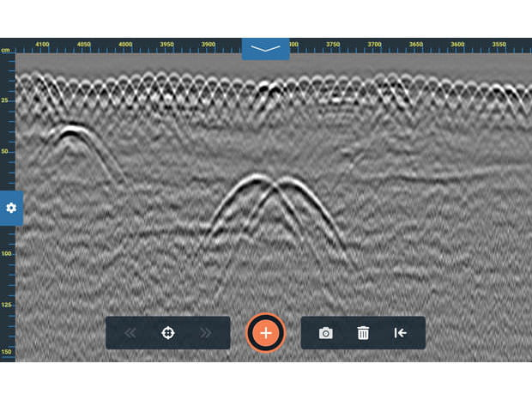Click the upper-left hyperbola peak in radargram
Screen dimensions: 532x400
click(70, 129)
